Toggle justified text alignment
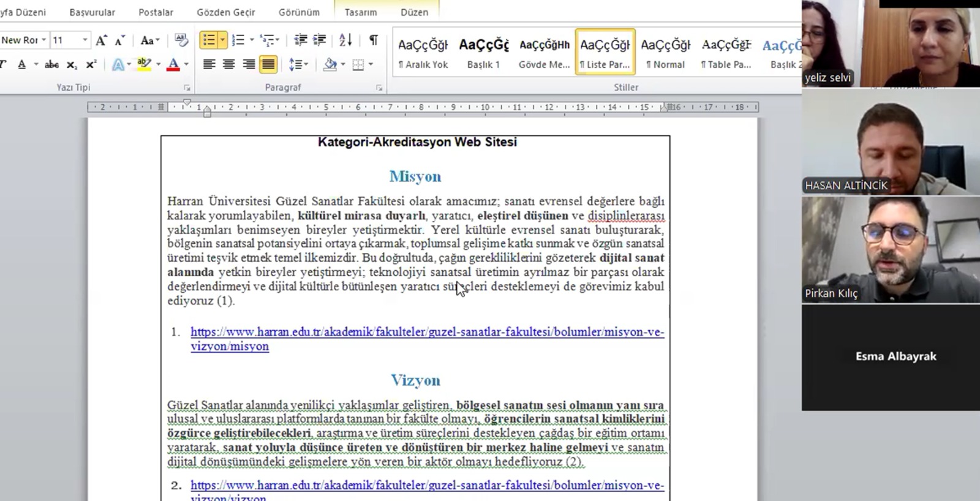This screenshot has height=501, width=980. point(268,64)
